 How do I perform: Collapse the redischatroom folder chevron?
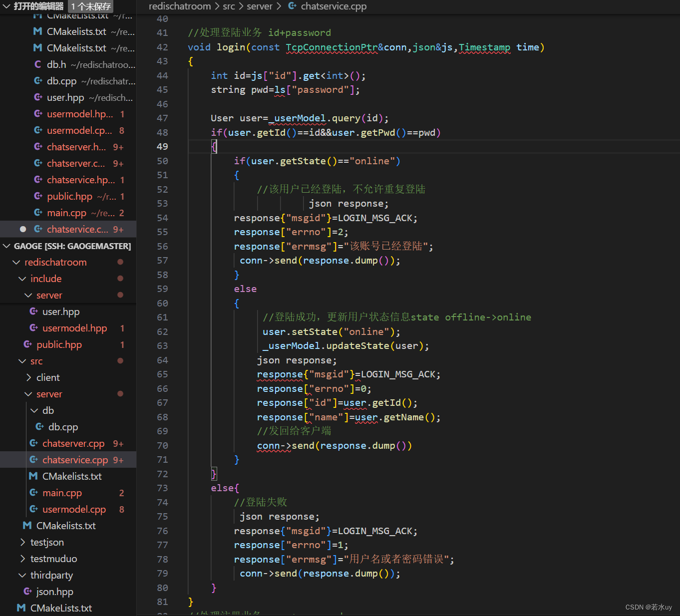point(16,263)
